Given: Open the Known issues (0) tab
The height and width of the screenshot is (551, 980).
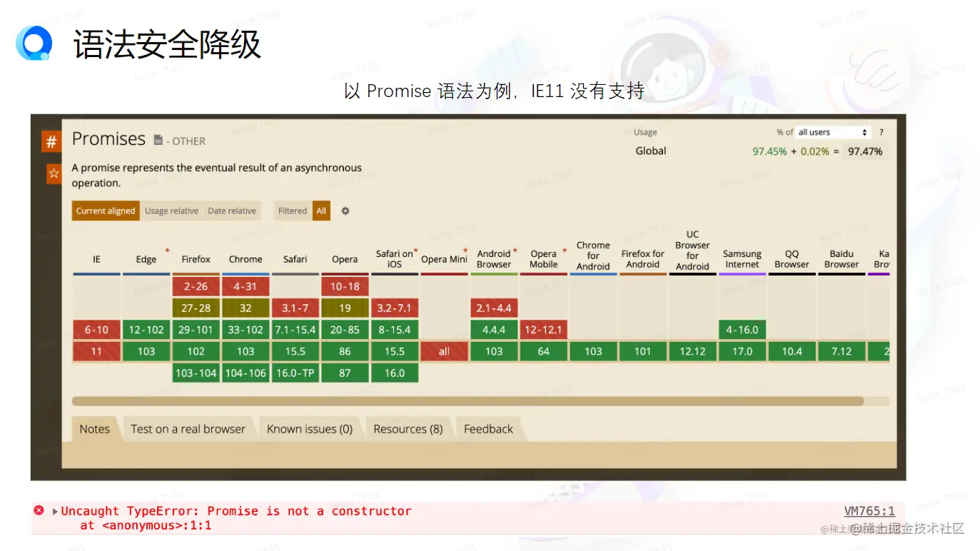Looking at the screenshot, I should click(310, 429).
